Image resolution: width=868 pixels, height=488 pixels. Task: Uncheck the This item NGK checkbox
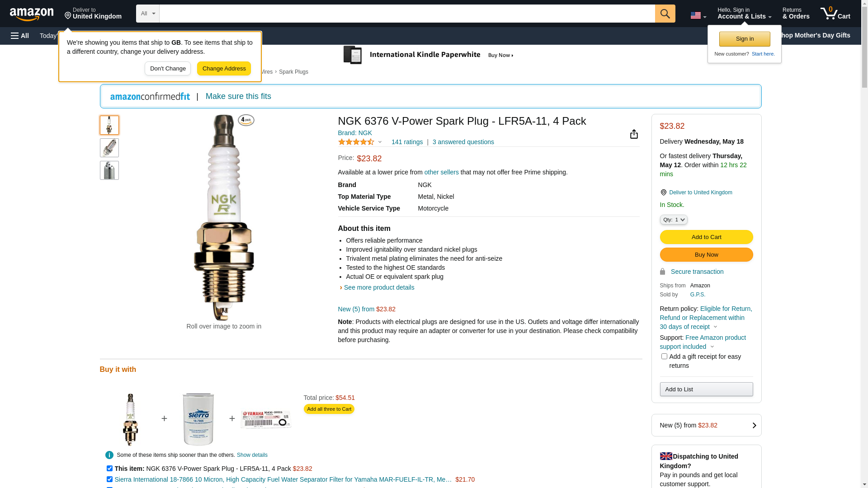109,469
